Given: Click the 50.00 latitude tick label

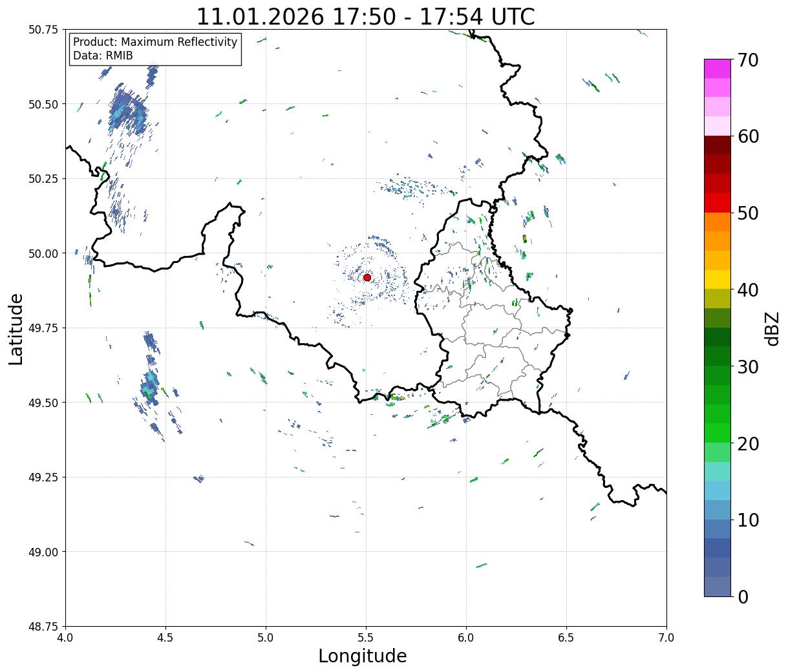Looking at the screenshot, I should tap(43, 253).
